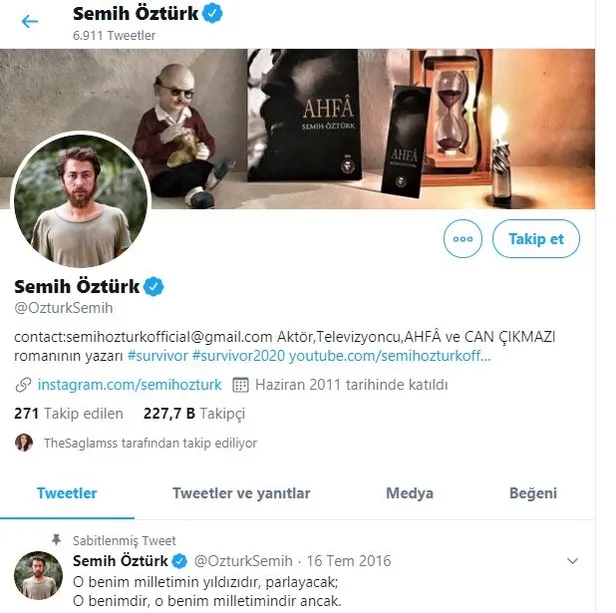Image resolution: width=616 pixels, height=613 pixels.
Task: Go to the Beğeni tab
Action: (x=531, y=493)
